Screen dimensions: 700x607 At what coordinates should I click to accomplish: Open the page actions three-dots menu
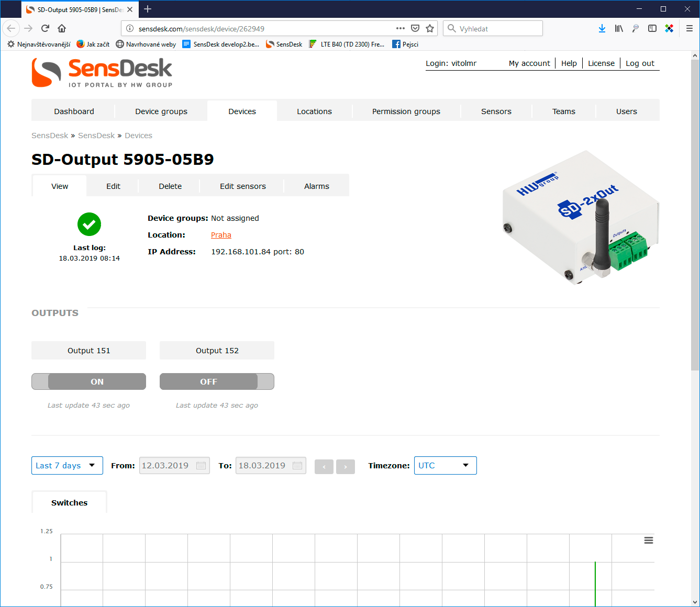(401, 28)
